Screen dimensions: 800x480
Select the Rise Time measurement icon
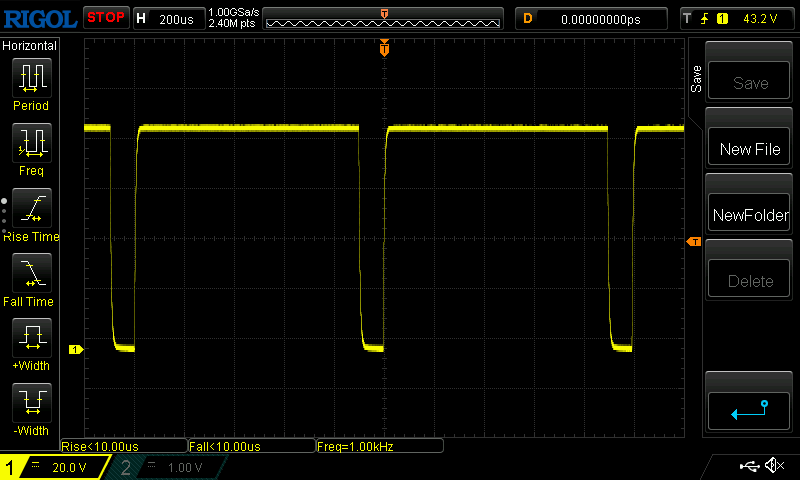pos(32,208)
